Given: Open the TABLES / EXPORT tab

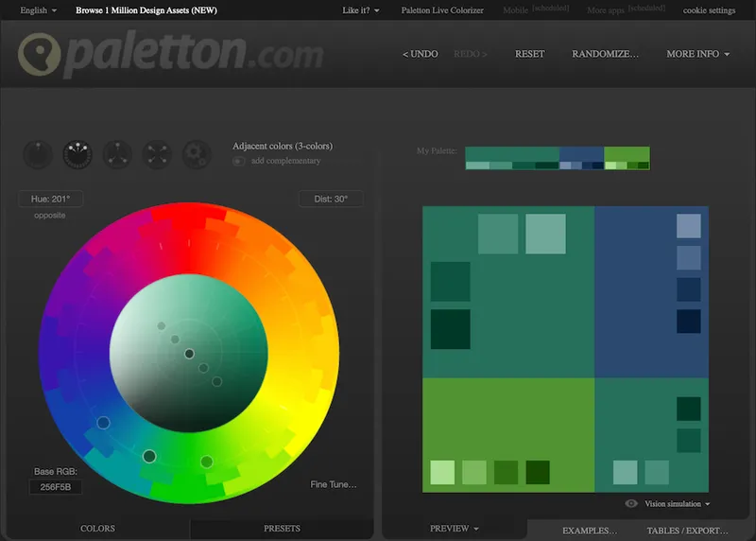Looking at the screenshot, I should 688,531.
